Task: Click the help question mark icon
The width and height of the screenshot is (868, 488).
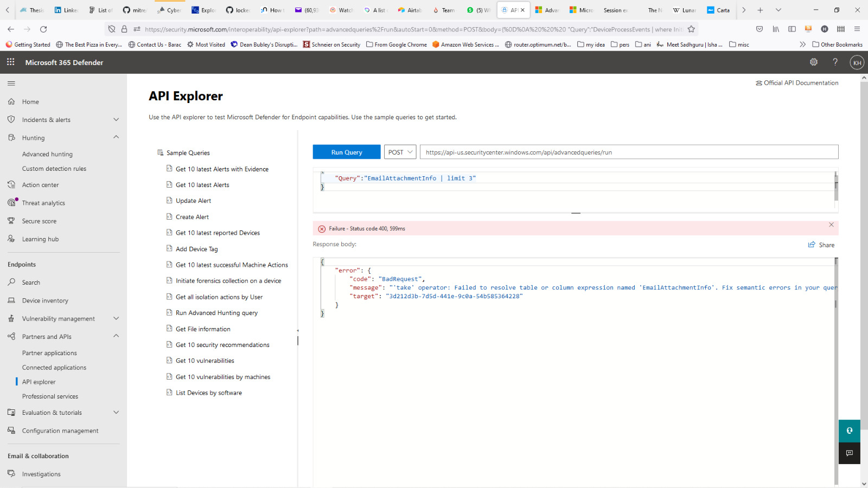Action: pyautogui.click(x=835, y=62)
